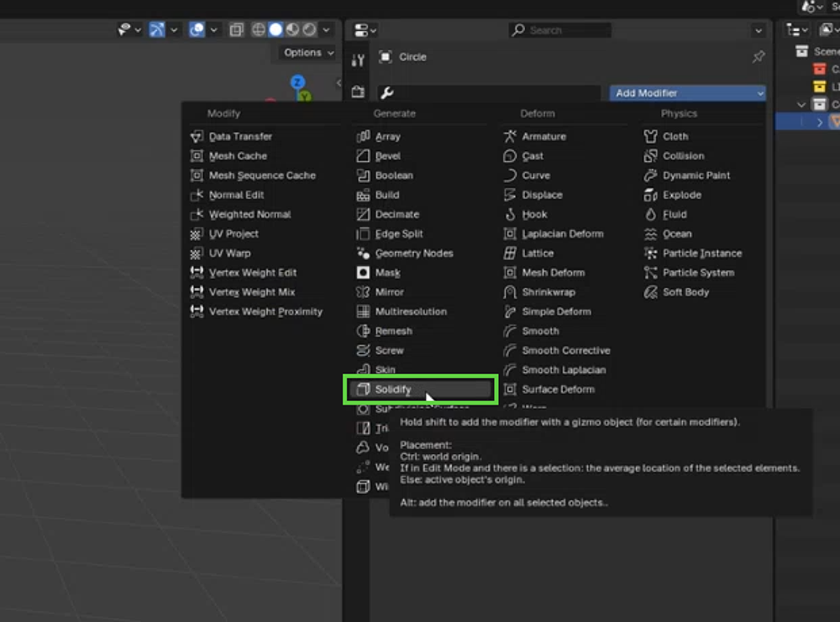The height and width of the screenshot is (622, 840).
Task: Click the properties Search field
Action: click(x=560, y=30)
